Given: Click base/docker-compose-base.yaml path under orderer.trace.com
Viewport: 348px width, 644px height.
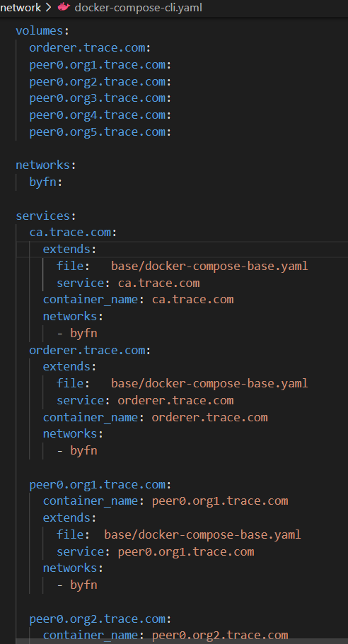Looking at the screenshot, I should point(209,384).
